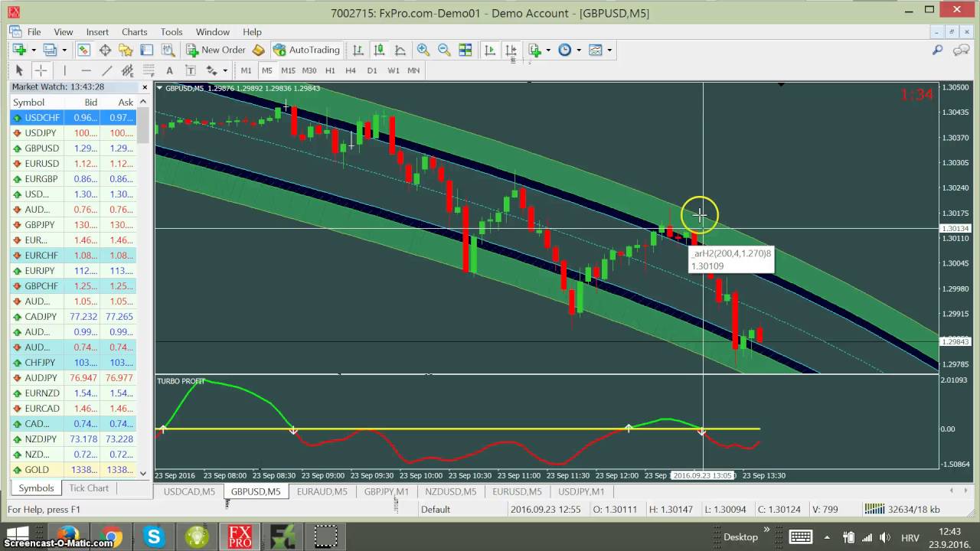The image size is (980, 551).
Task: Switch timeframe to H4
Action: coord(351,70)
